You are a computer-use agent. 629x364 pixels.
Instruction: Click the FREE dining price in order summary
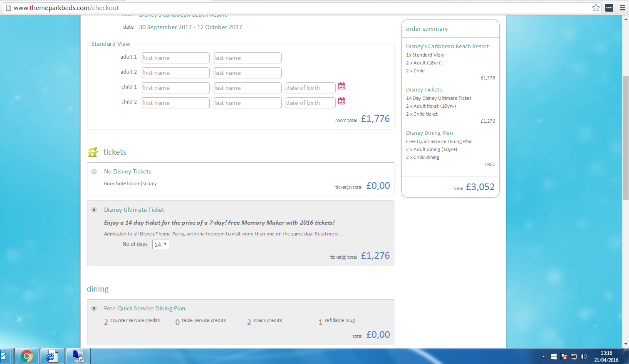point(490,164)
